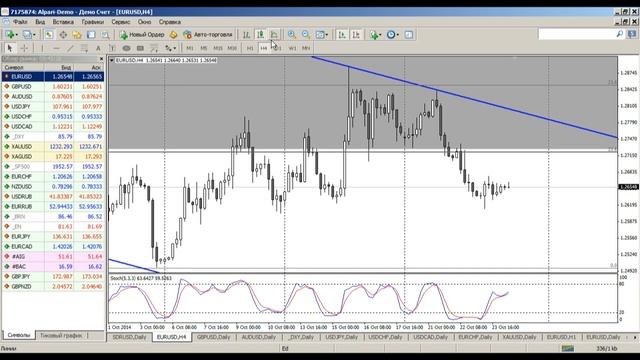Open the Templates toolbar icon
The width and height of the screenshot is (640, 360).
[x=409, y=35]
